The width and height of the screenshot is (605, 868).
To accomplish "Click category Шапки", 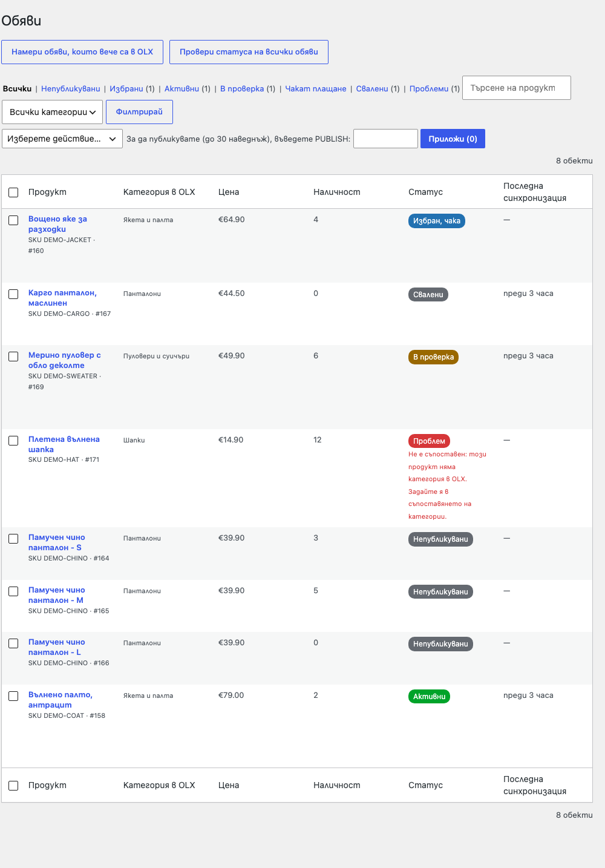I will [x=134, y=441].
